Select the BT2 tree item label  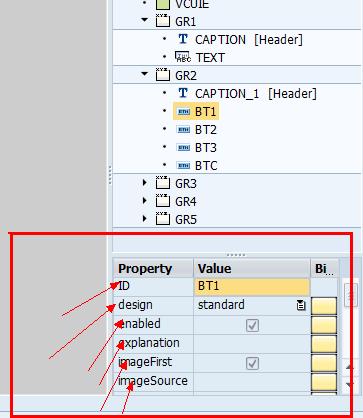coord(206,129)
